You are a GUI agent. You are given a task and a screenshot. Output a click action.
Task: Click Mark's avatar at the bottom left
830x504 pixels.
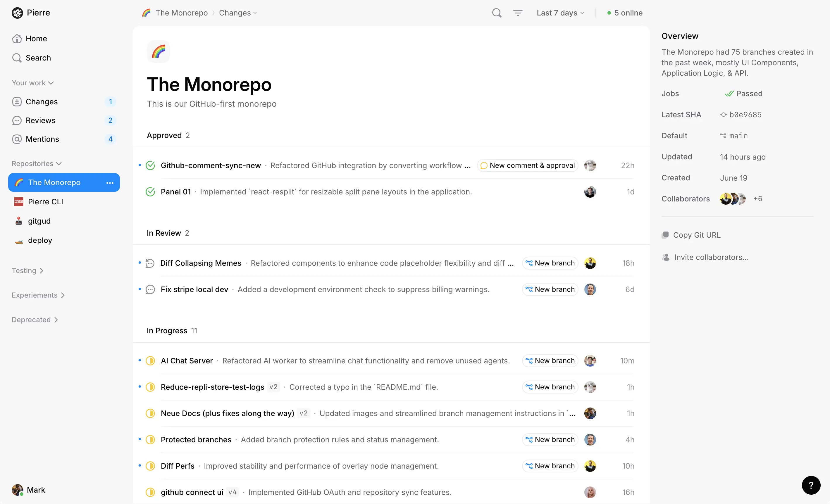coord(18,490)
